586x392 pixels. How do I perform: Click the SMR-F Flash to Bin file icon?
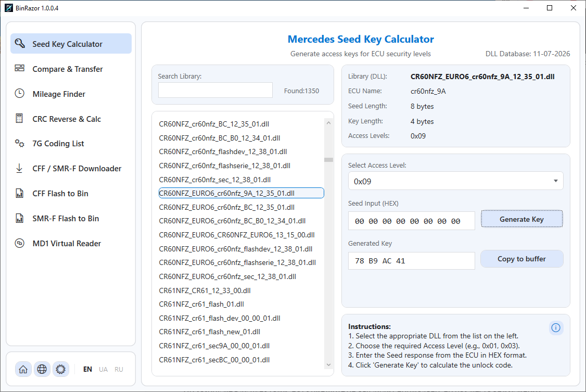19,218
